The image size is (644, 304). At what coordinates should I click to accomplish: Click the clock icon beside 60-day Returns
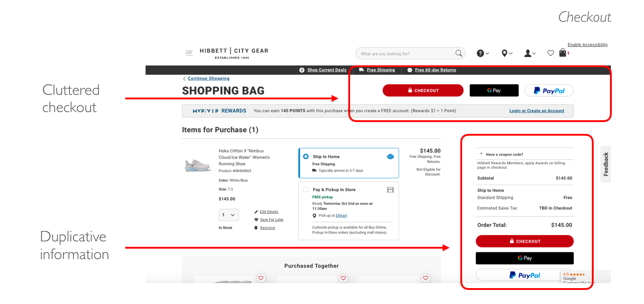pos(410,70)
